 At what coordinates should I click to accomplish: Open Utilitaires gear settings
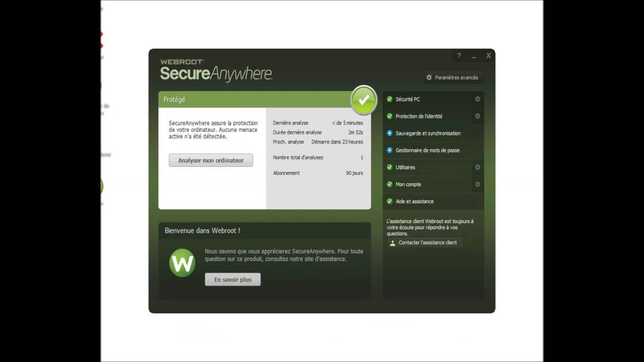477,167
